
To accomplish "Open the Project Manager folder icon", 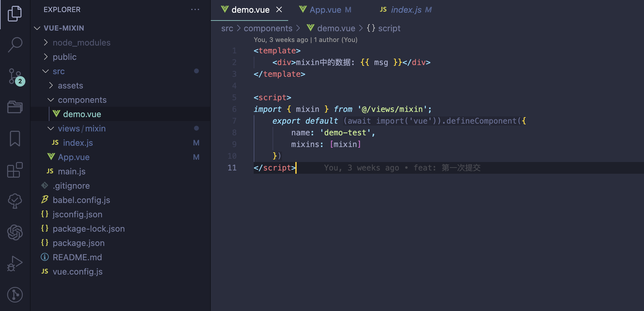I will [x=15, y=107].
